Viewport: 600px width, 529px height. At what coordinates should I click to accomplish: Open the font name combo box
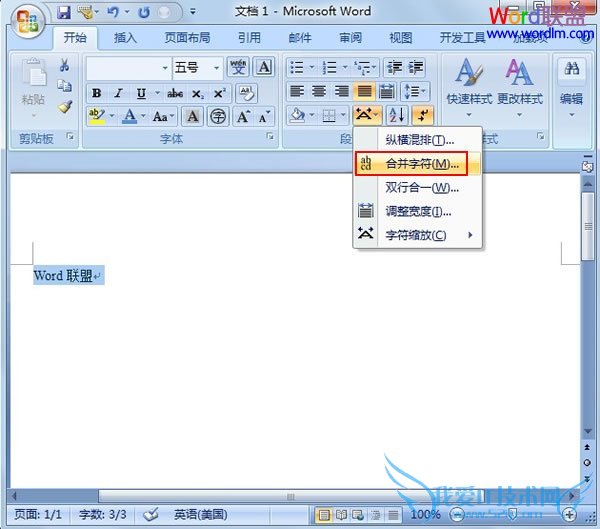[128, 68]
